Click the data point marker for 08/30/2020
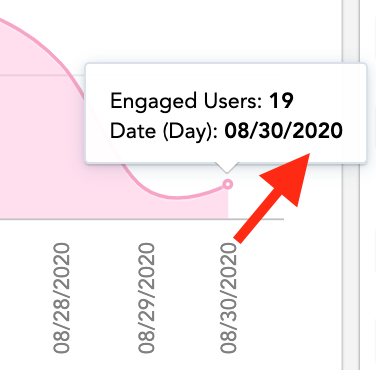 [x=228, y=184]
